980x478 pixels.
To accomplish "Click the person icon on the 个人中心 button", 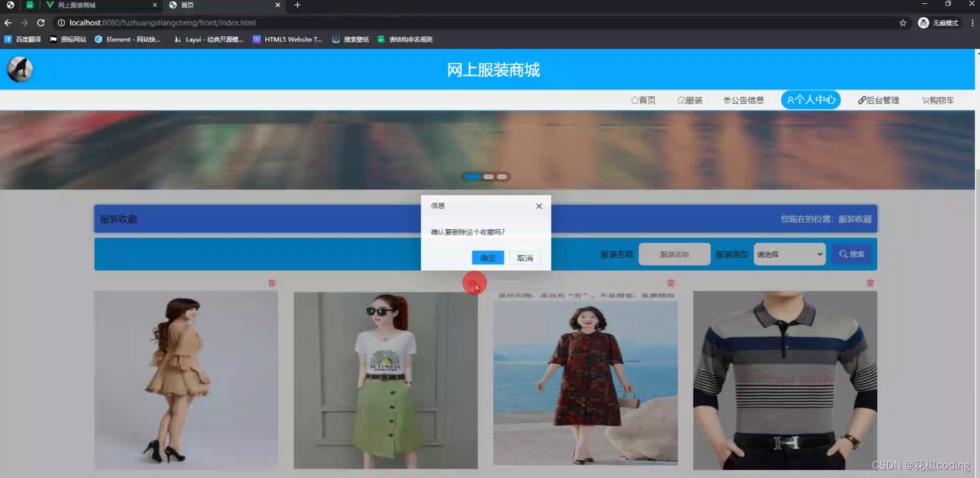I will pos(792,100).
